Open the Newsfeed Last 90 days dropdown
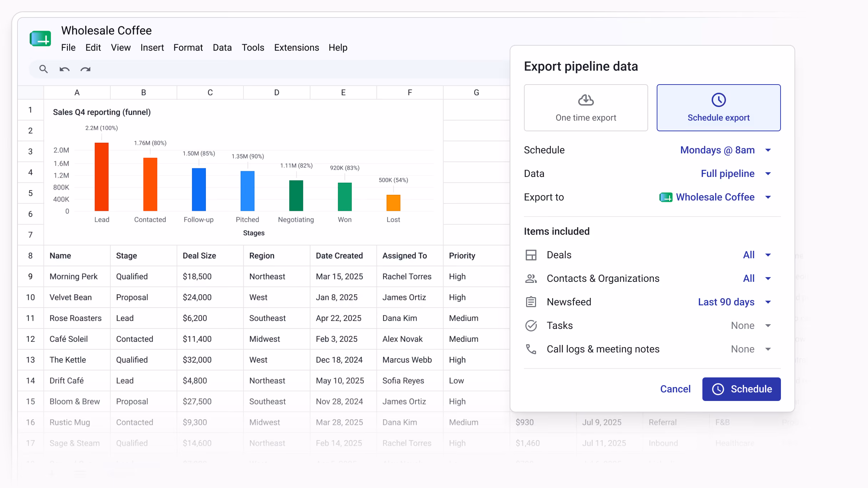Image resolution: width=868 pixels, height=488 pixels. (x=735, y=302)
